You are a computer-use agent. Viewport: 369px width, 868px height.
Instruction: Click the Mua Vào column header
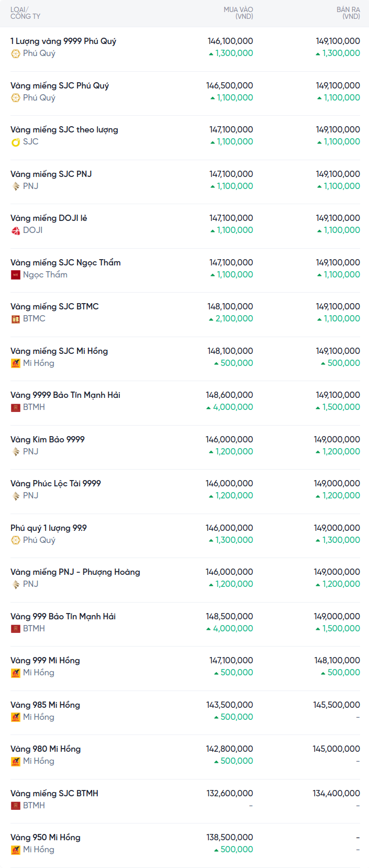[x=238, y=13]
